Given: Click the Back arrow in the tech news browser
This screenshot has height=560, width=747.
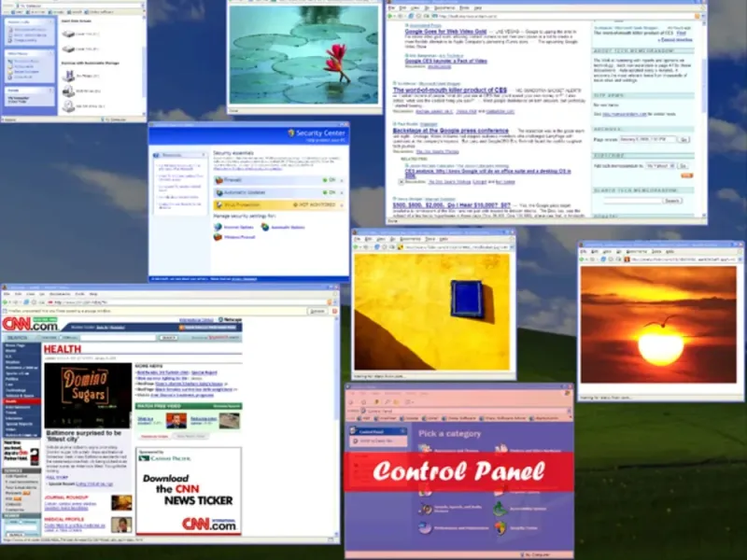Looking at the screenshot, I should click(x=390, y=16).
